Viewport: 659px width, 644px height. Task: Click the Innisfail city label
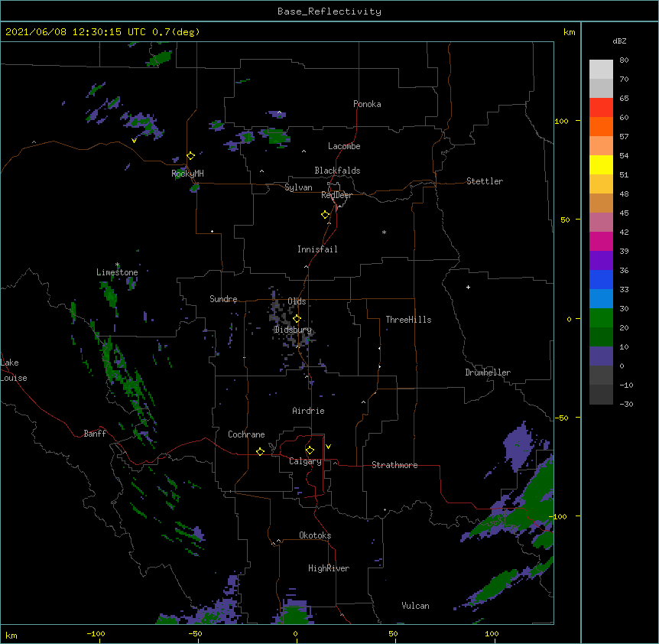click(x=317, y=249)
